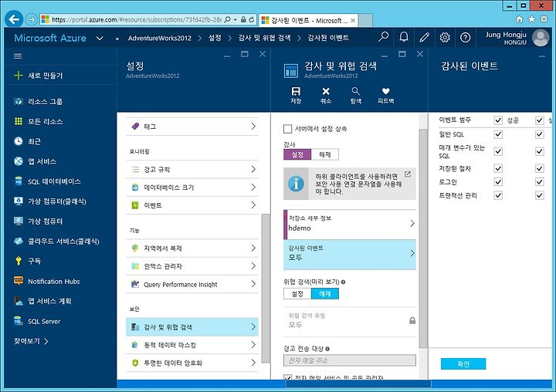Click settings blade vertical scrollbar
Viewport: 556px width, 392px height.
pos(266,288)
